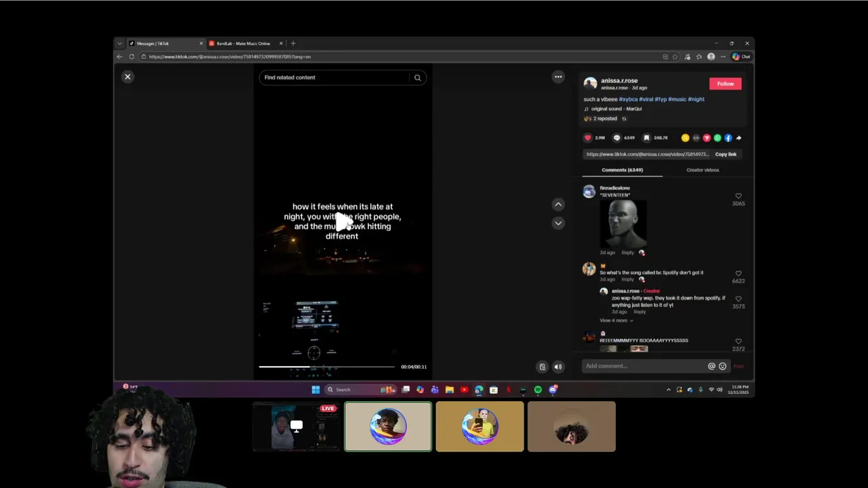Play the paused video
Viewport: 868px width, 488px height.
point(343,221)
